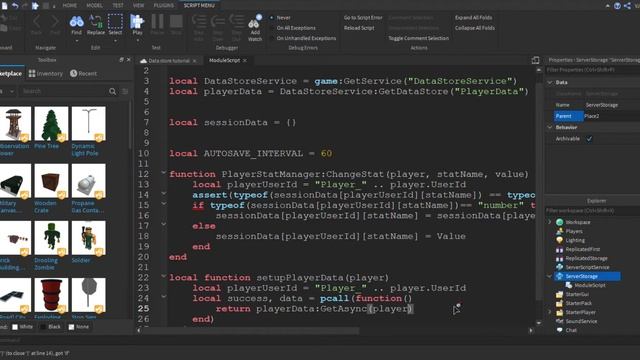640x360 pixels.
Task: Click Expand All Folds
Action: click(473, 18)
